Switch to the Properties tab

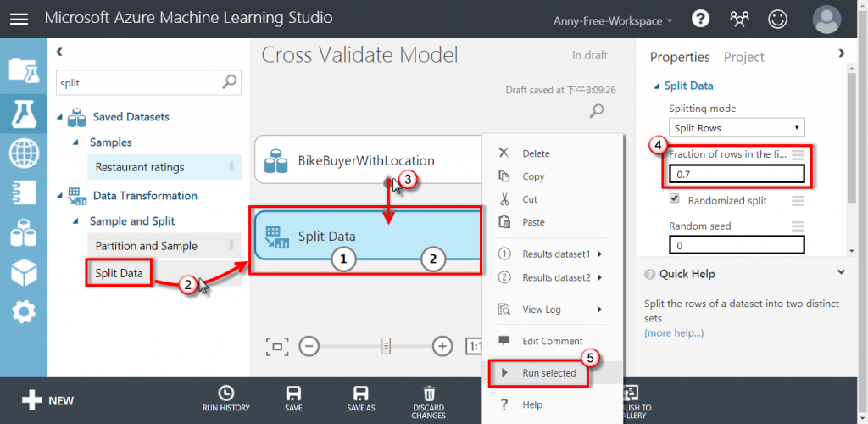tap(680, 57)
